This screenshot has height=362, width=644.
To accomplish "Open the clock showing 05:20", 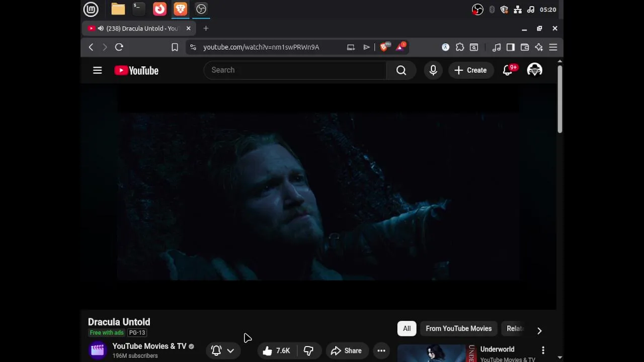I will click(548, 10).
